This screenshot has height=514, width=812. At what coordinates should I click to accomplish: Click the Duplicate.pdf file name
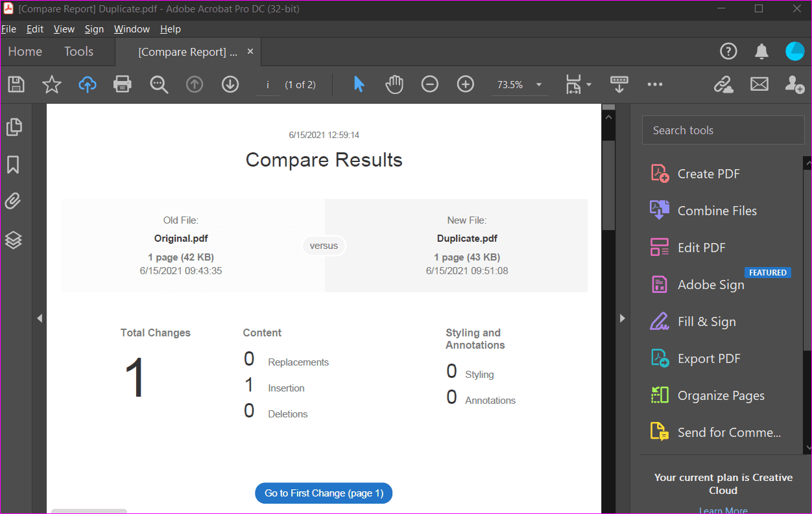click(467, 239)
